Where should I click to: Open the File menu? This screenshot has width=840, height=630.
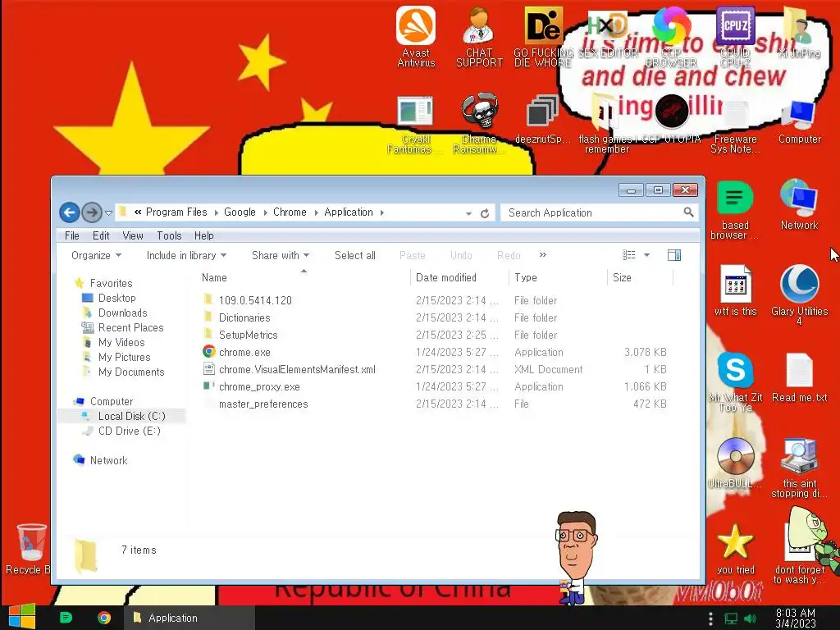(72, 235)
